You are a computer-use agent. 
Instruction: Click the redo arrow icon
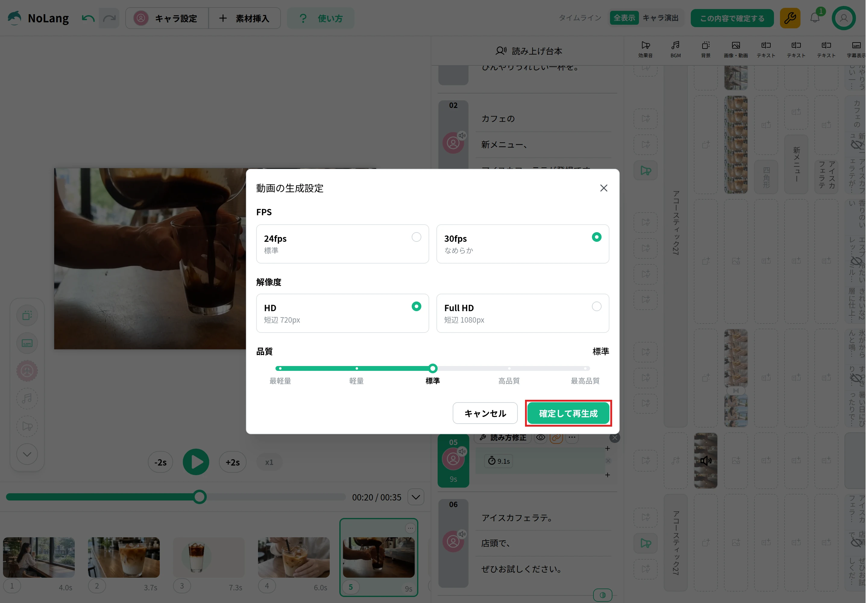pyautogui.click(x=109, y=18)
